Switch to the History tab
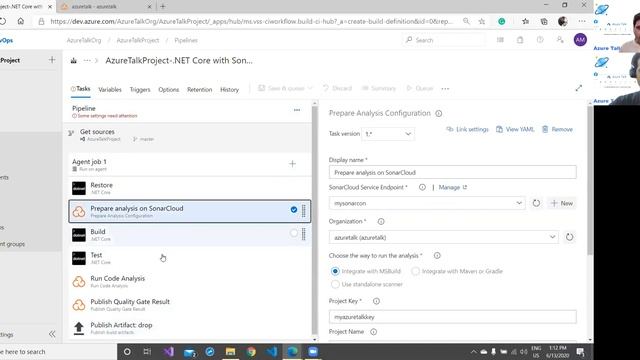 click(x=229, y=89)
